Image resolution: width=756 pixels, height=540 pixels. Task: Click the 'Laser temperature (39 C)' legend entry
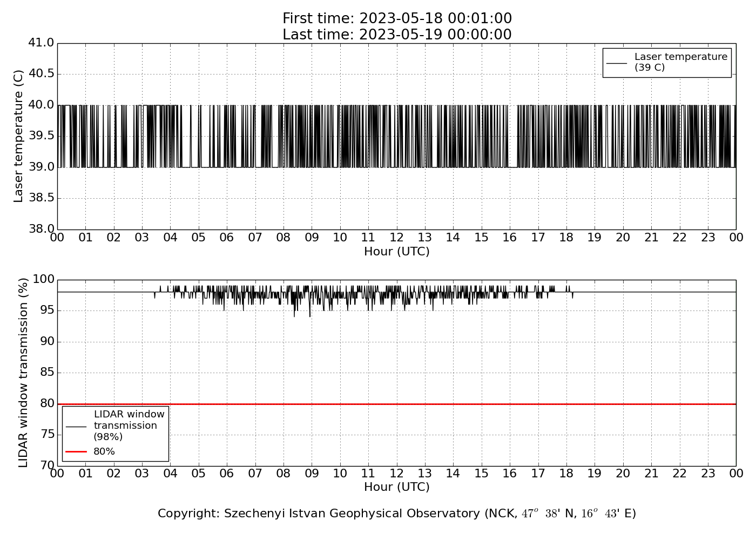667,62
